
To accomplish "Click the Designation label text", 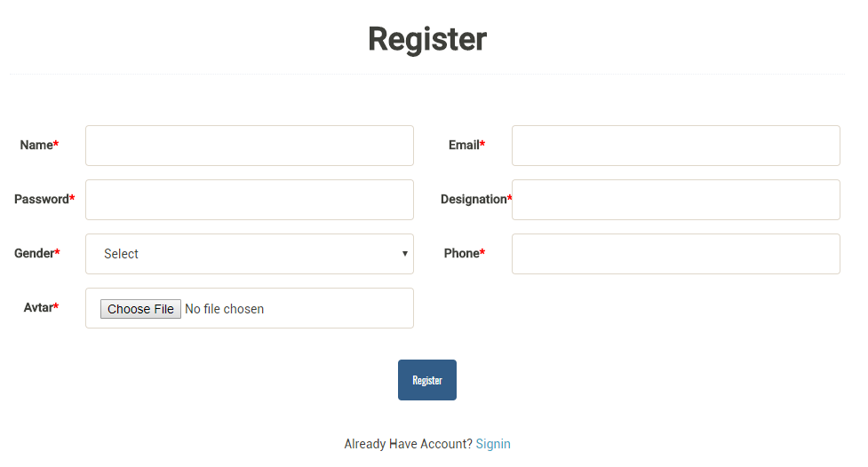I will (x=474, y=199).
